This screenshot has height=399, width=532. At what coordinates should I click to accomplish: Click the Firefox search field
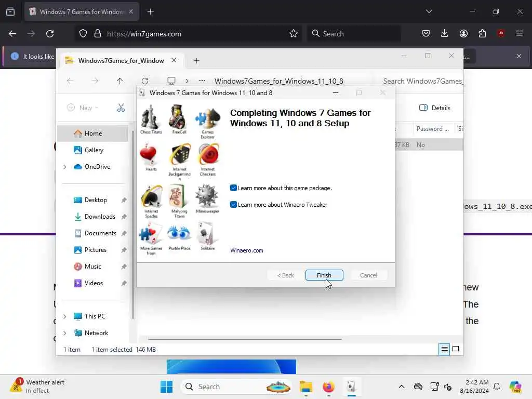[x=353, y=34]
